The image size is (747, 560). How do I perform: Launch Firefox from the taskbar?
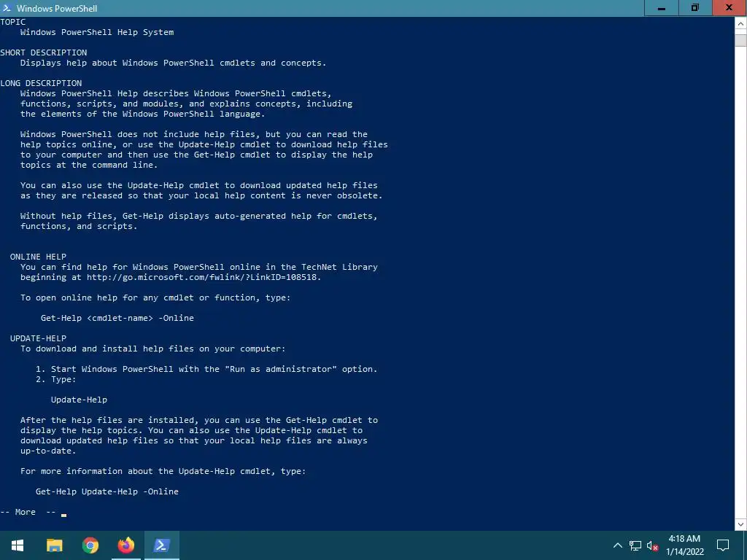125,545
